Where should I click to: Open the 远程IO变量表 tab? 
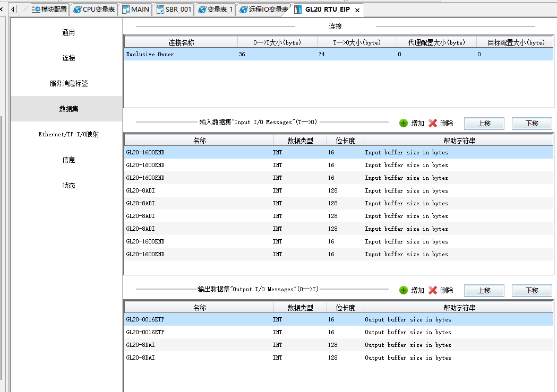263,10
